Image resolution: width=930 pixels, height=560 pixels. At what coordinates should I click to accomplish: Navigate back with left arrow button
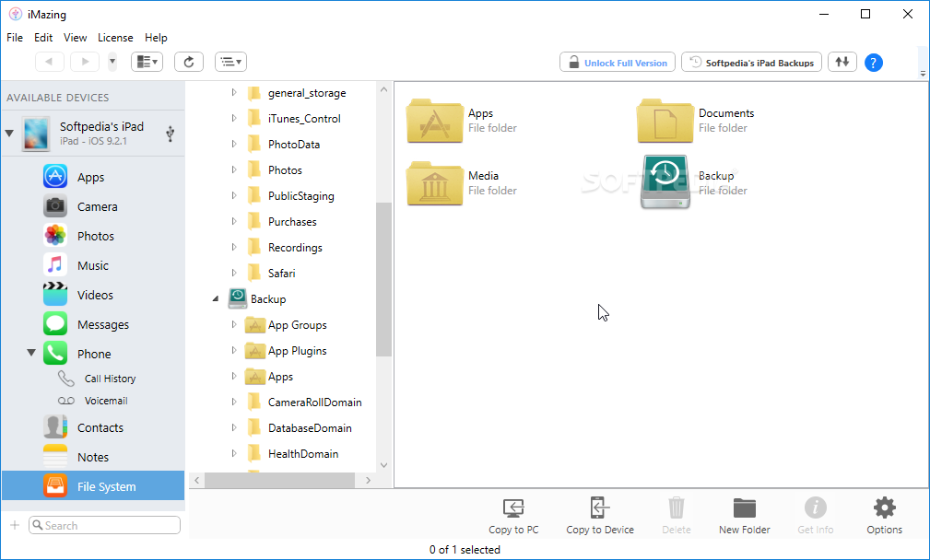point(49,62)
